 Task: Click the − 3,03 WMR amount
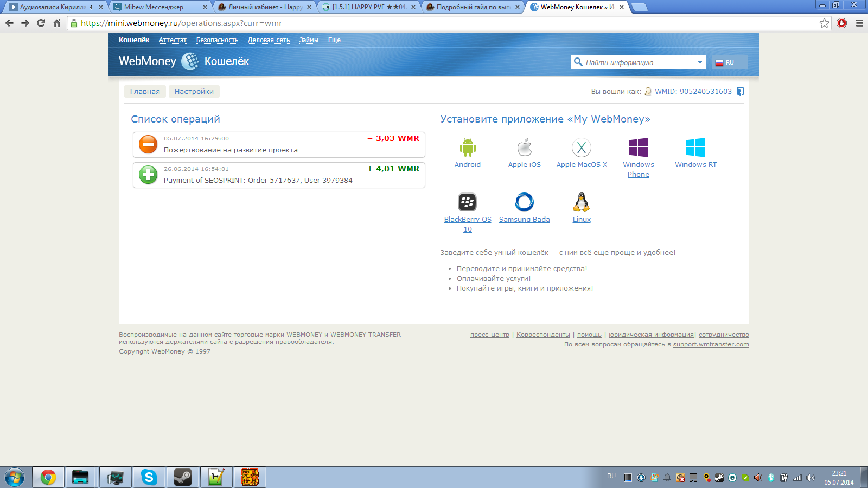click(x=393, y=138)
